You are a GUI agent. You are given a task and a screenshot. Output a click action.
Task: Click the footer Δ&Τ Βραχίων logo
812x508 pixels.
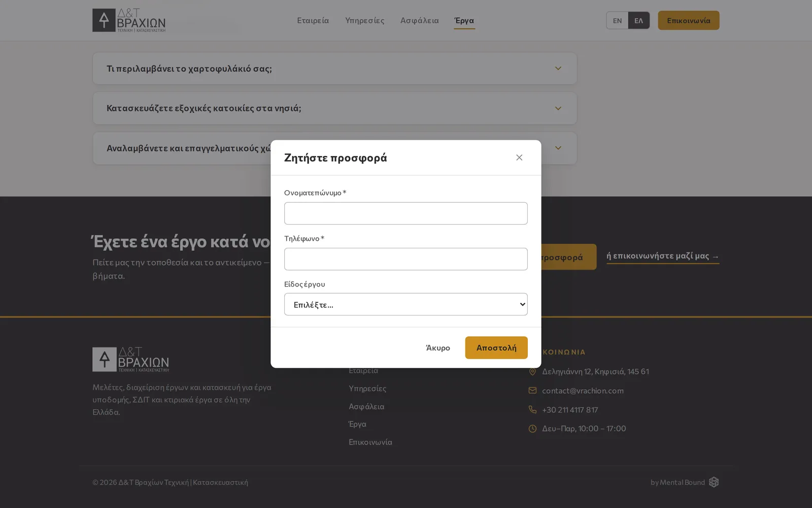click(x=130, y=360)
